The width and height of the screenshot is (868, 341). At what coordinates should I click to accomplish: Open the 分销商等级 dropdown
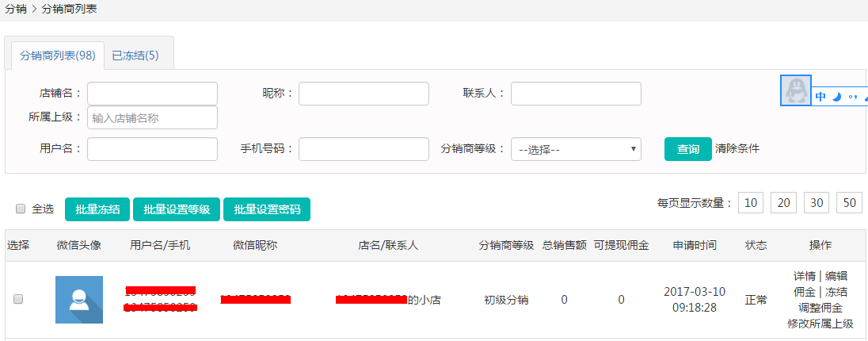click(x=576, y=148)
